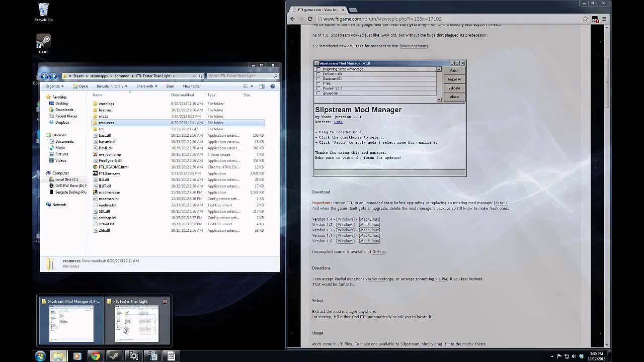This screenshot has height=362, width=644.
Task: Open a new Chrome tab
Action: [353, 10]
